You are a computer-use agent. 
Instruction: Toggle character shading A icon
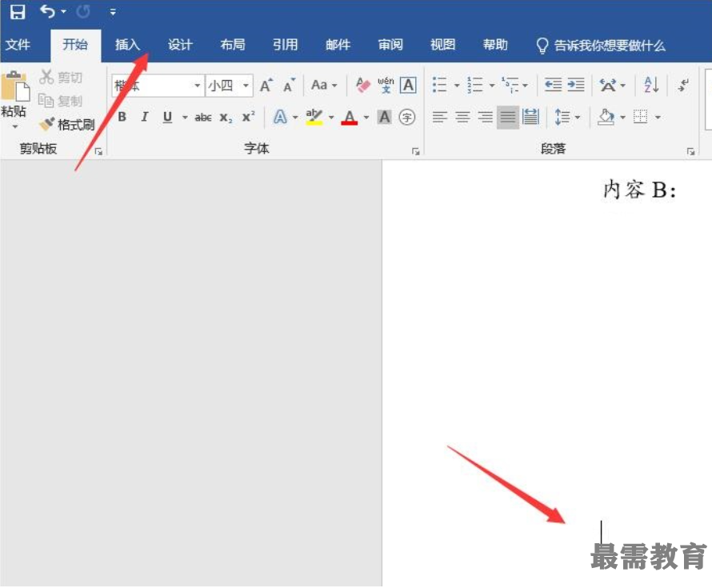pyautogui.click(x=385, y=117)
